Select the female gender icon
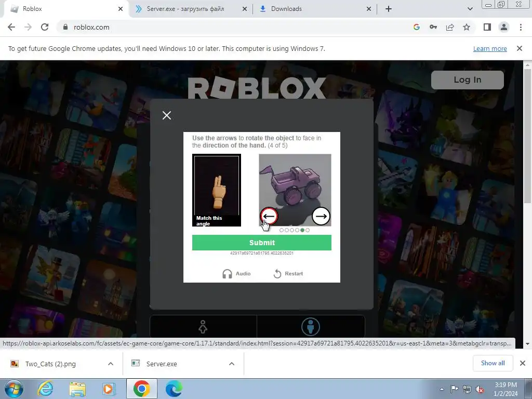532x399 pixels. (x=203, y=327)
